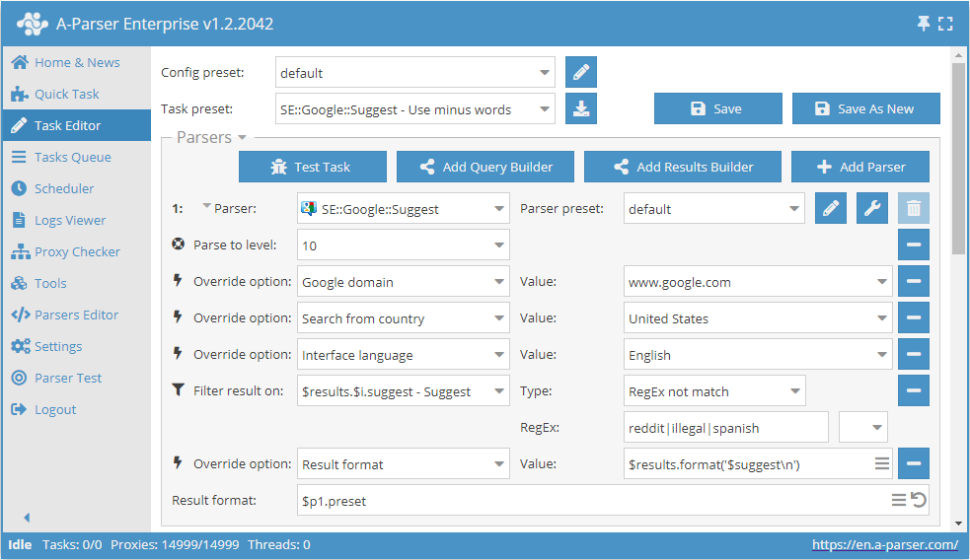The image size is (970, 560).
Task: Collapse the Parsers section header
Action: tap(210, 138)
